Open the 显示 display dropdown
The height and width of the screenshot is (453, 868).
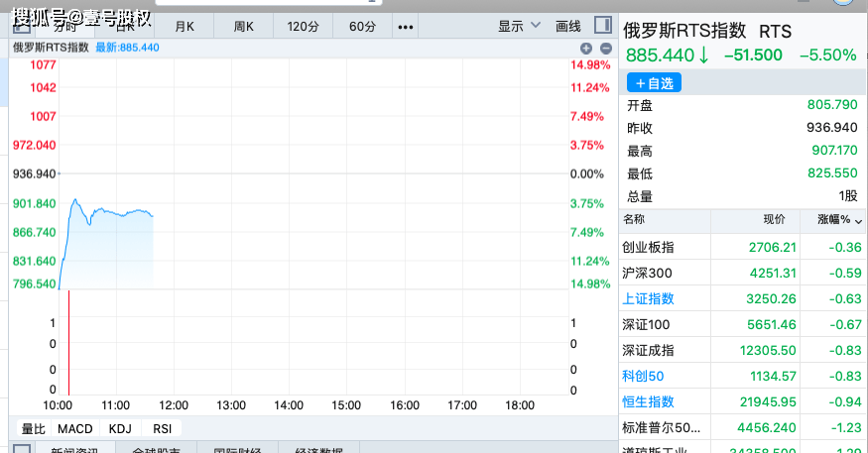(519, 26)
